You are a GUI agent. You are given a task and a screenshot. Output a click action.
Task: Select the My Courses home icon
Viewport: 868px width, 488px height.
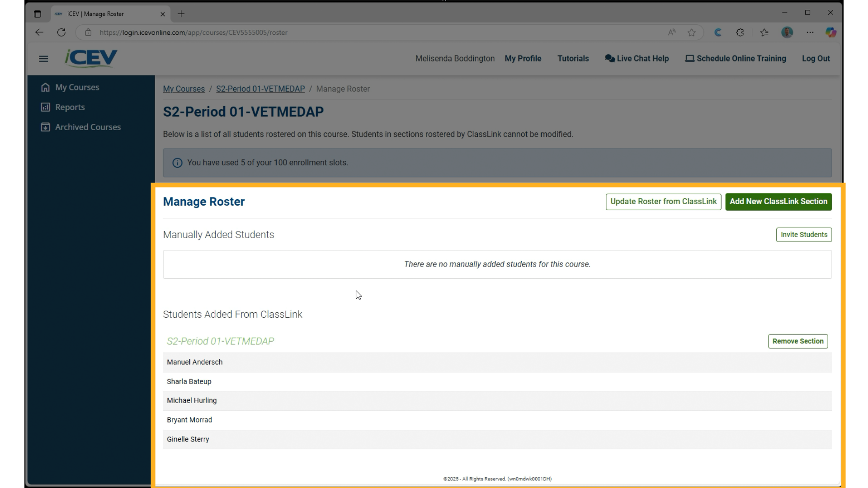point(45,87)
